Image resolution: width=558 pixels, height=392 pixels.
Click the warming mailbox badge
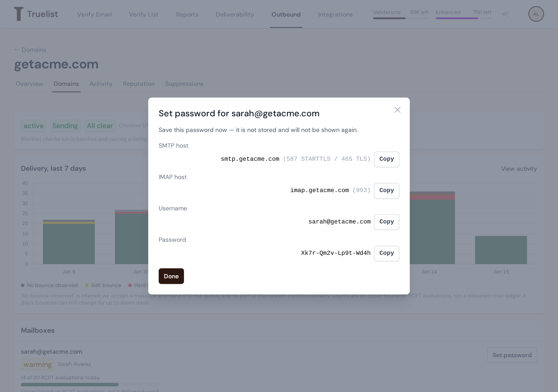pyautogui.click(x=38, y=364)
